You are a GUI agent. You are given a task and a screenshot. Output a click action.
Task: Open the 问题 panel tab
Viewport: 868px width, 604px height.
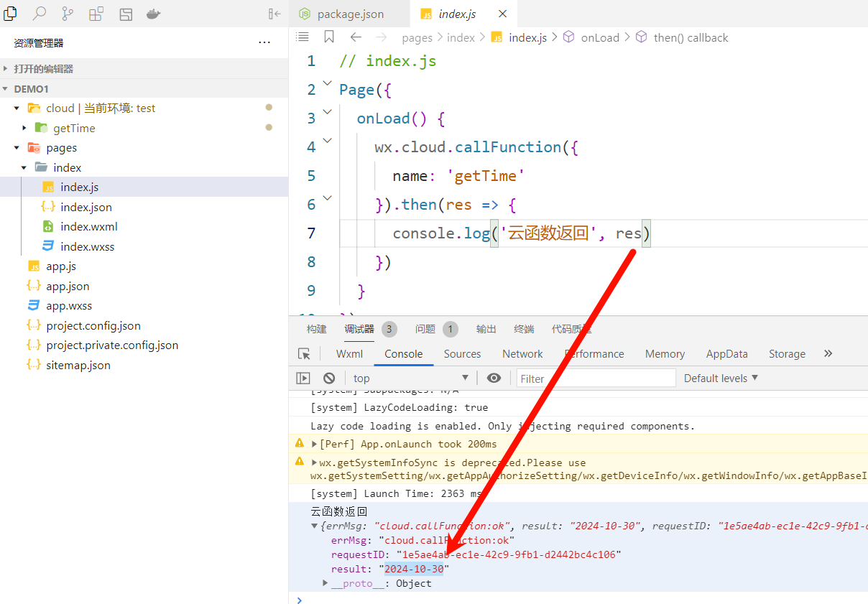tap(425, 329)
